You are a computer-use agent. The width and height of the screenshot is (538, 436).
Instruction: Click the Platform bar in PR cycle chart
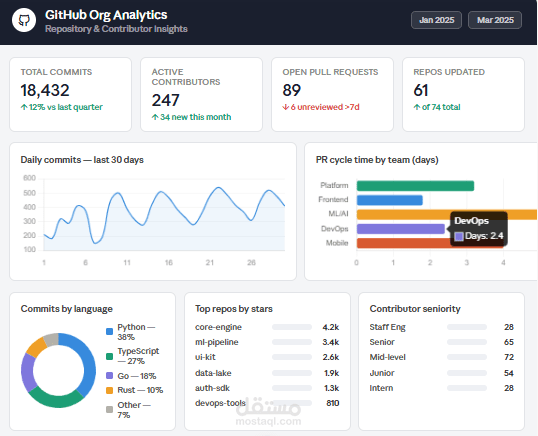click(415, 186)
